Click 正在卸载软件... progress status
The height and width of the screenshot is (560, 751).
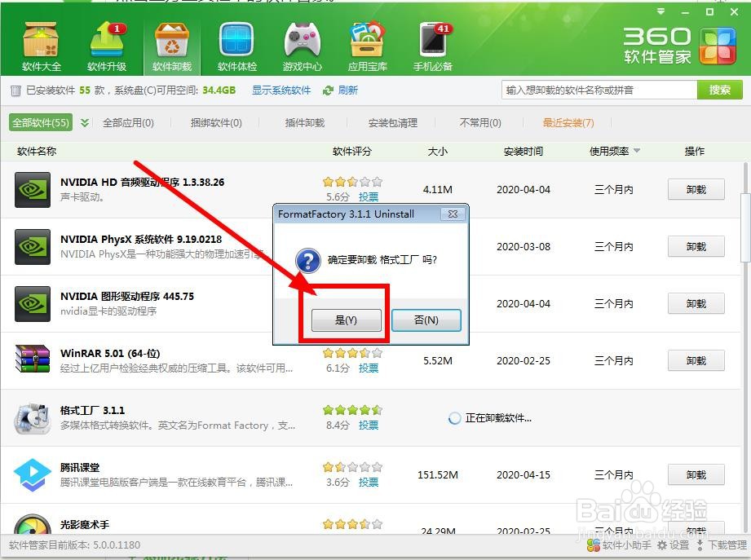click(490, 418)
